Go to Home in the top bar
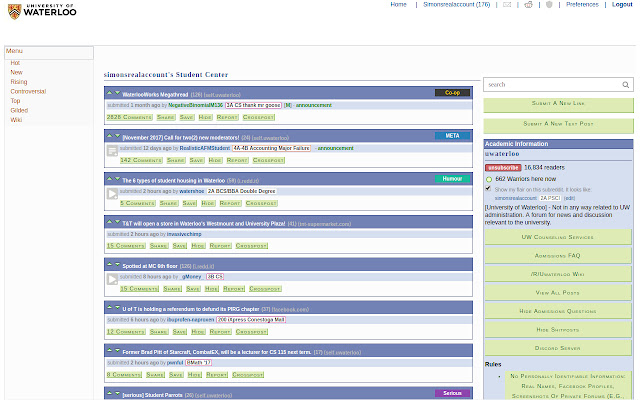Screen dimensions: 640x400 tap(398, 4)
